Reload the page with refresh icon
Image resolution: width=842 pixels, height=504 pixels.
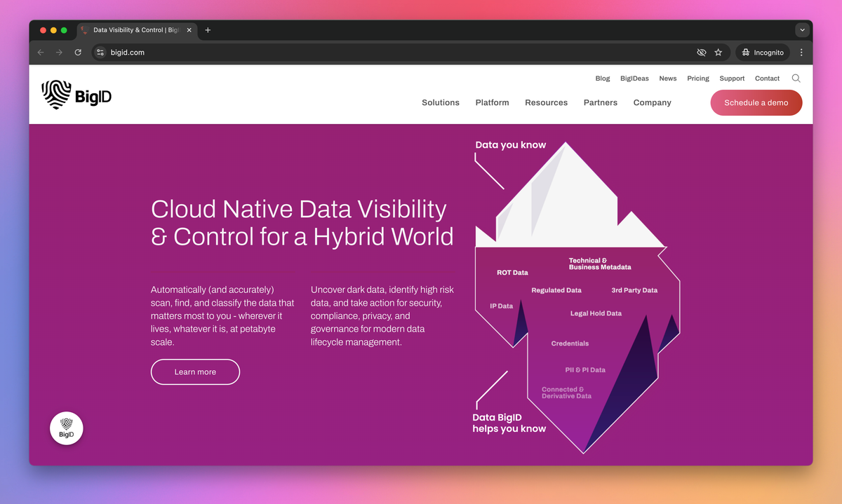[78, 53]
